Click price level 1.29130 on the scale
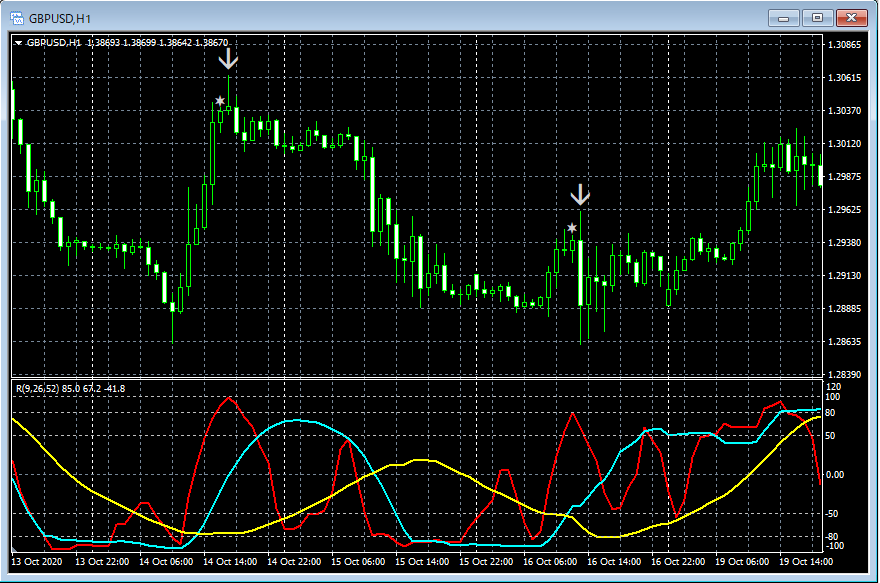The height and width of the screenshot is (583, 880). coord(845,276)
